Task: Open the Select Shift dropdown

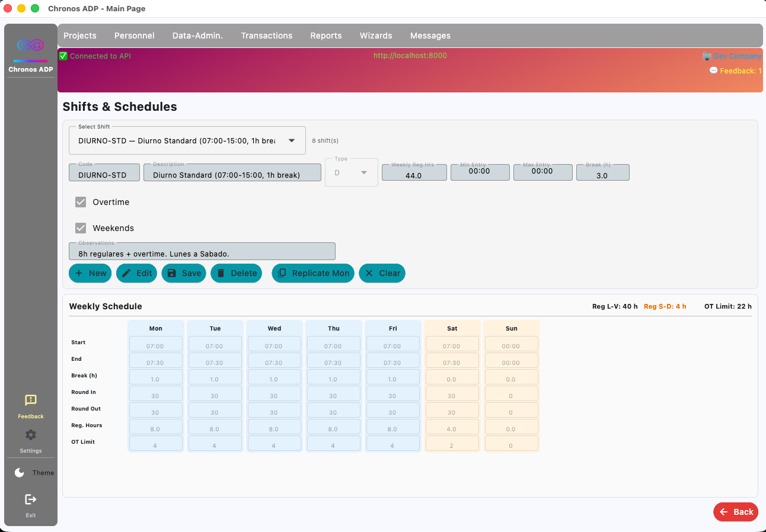Action: (x=187, y=140)
